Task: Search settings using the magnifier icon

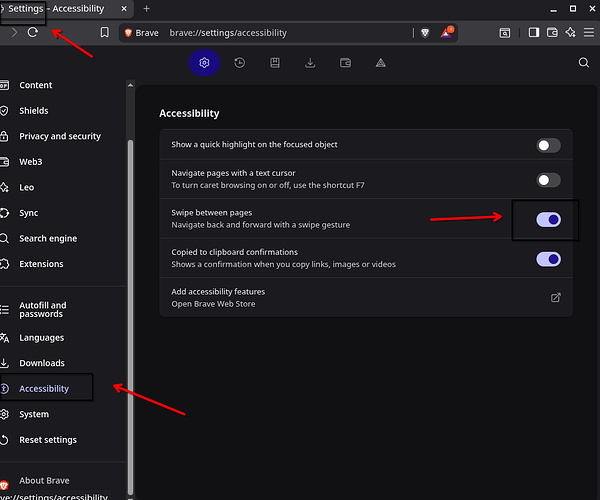Action: 584,63
